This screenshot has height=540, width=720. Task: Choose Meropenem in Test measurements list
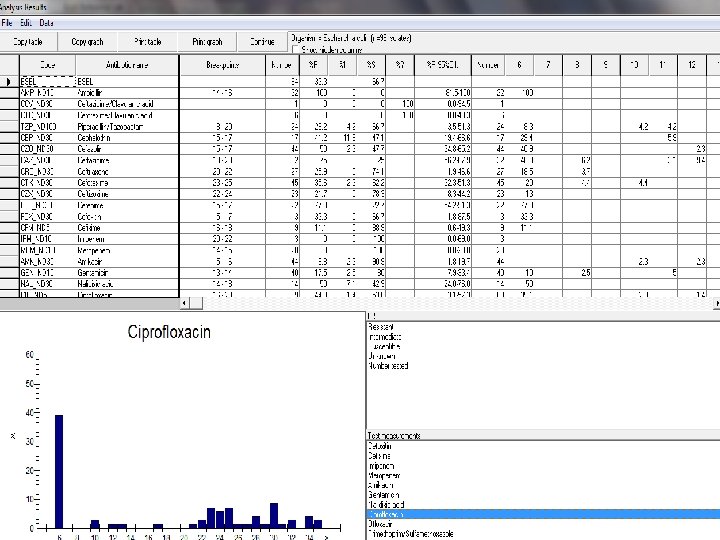click(384, 476)
